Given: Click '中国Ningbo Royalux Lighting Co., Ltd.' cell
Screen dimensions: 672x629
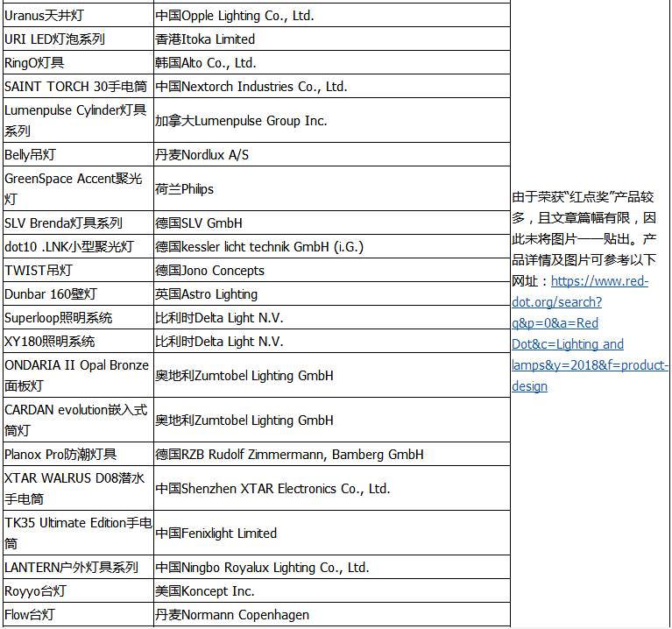Looking at the screenshot, I should [332, 567].
